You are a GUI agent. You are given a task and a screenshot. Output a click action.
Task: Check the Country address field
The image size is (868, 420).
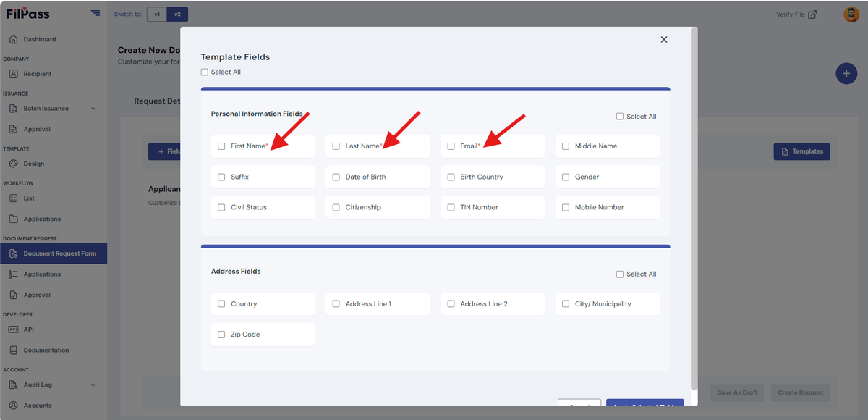click(221, 304)
